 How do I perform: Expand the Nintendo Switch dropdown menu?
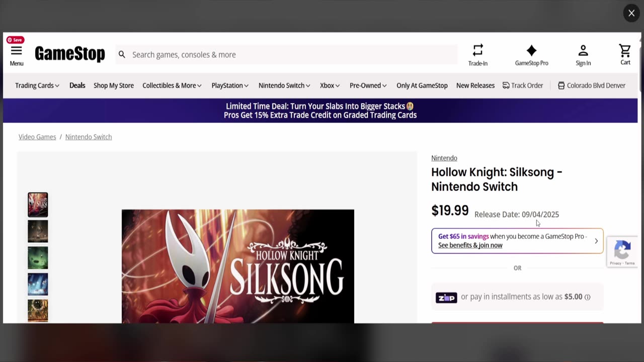coord(284,85)
